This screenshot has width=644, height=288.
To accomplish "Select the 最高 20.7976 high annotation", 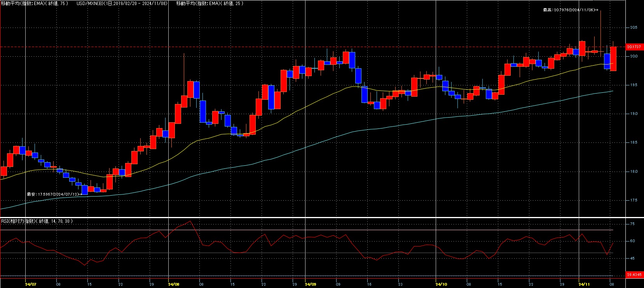I will (x=570, y=10).
